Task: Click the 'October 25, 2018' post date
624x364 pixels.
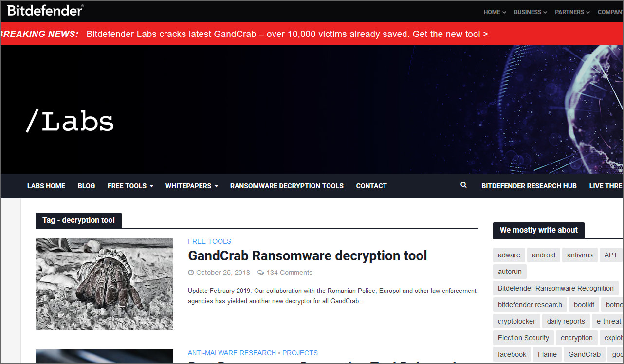Action: (223, 273)
